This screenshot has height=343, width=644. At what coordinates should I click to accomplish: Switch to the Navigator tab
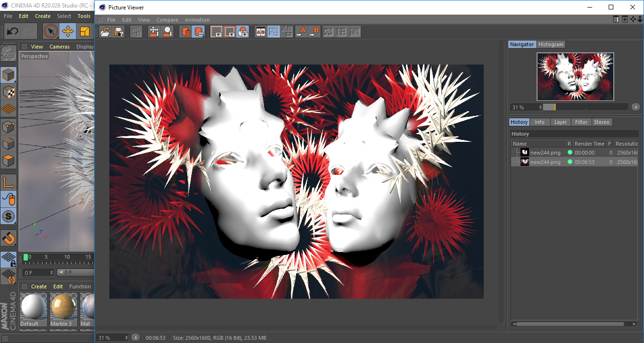click(522, 44)
